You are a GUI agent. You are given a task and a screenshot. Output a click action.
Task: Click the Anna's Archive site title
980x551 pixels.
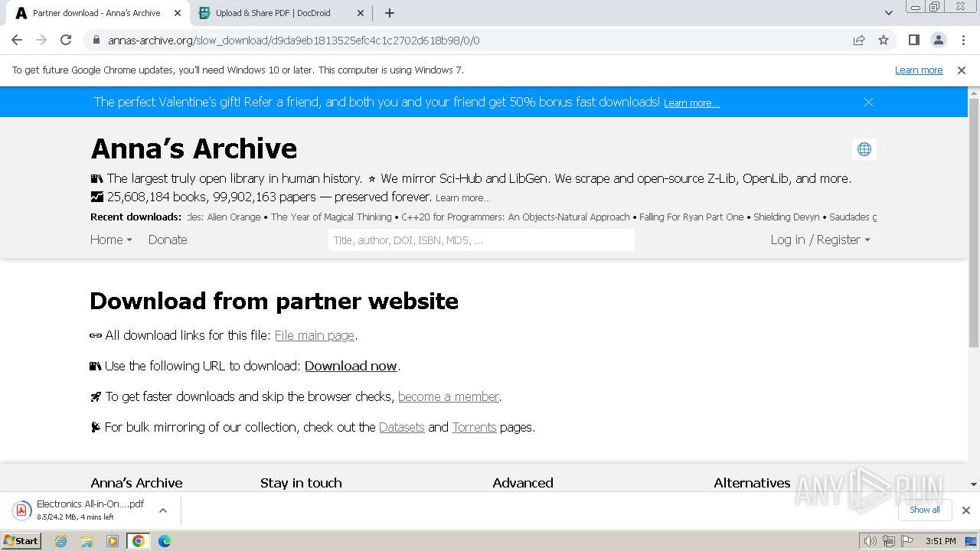(194, 148)
